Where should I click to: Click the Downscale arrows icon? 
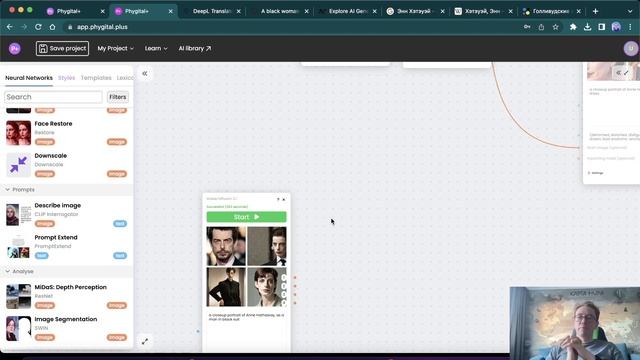pos(18,165)
